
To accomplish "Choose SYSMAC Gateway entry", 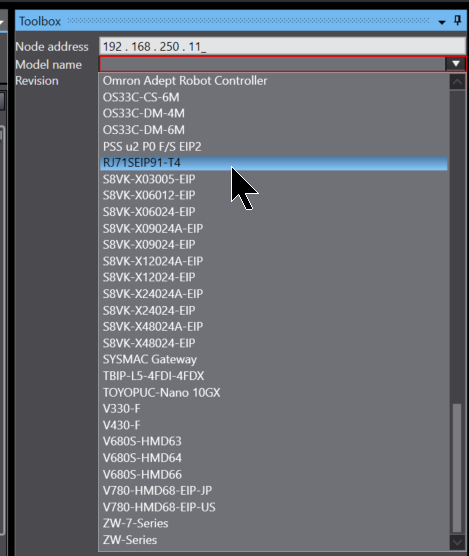I will (274, 360).
